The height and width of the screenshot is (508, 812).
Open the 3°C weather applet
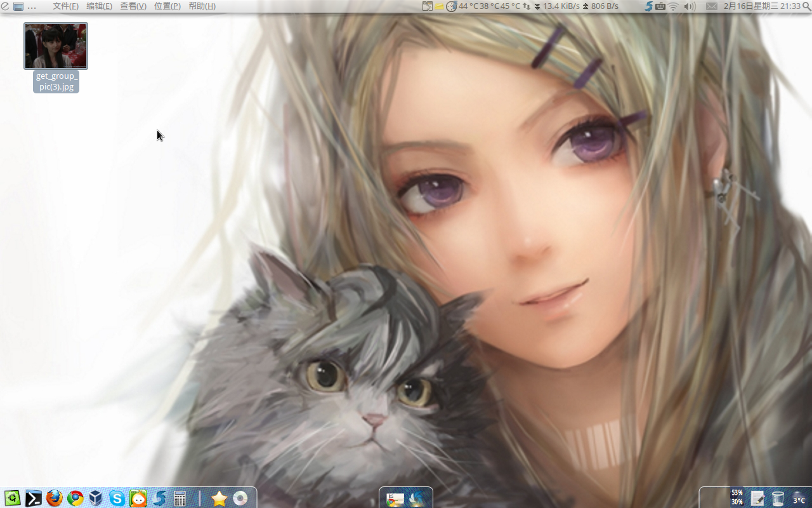click(799, 498)
